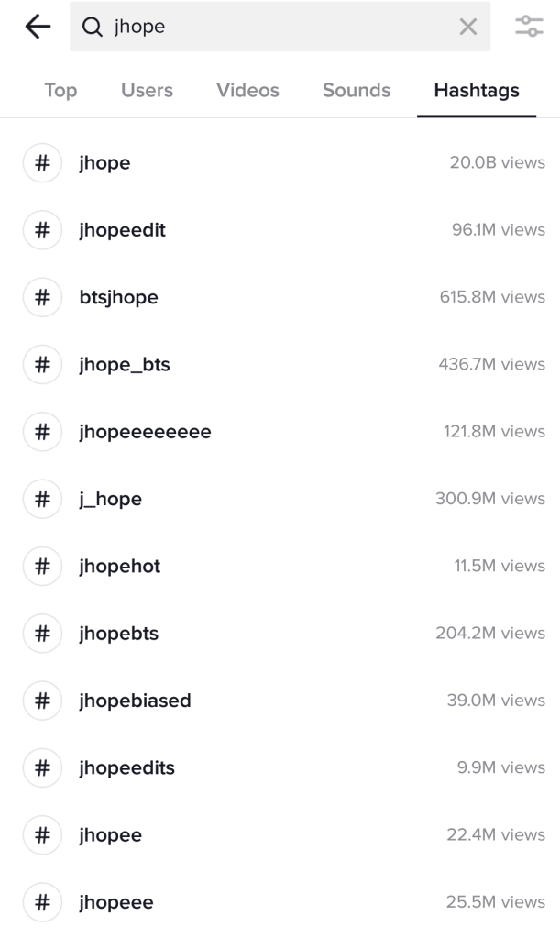The height and width of the screenshot is (938, 560).
Task: Select the Hashtags tab
Action: point(477,91)
